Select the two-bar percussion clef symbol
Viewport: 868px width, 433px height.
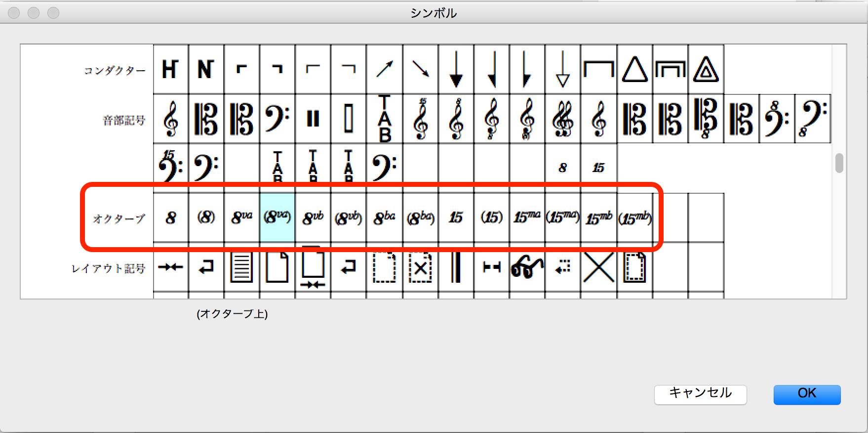pyautogui.click(x=313, y=119)
